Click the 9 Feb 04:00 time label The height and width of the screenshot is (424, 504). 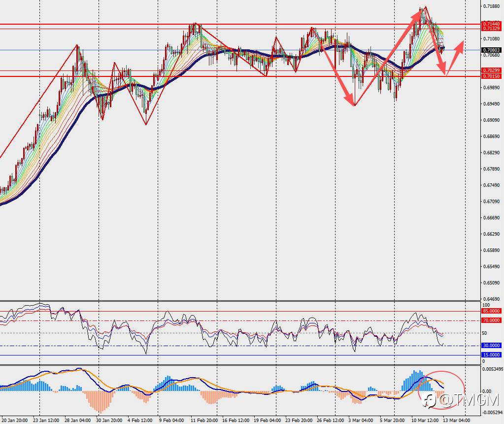171,421
